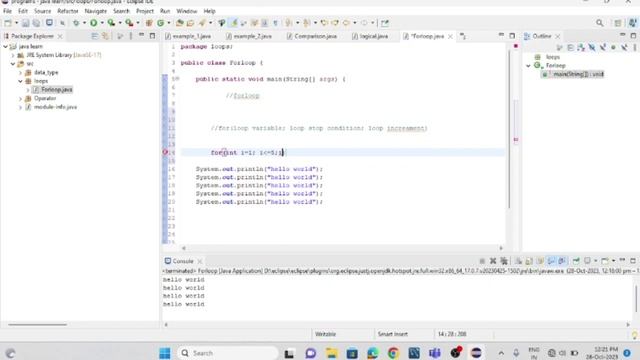Collapse Forloop class in Outline
640x360 pixels.
(x=529, y=65)
